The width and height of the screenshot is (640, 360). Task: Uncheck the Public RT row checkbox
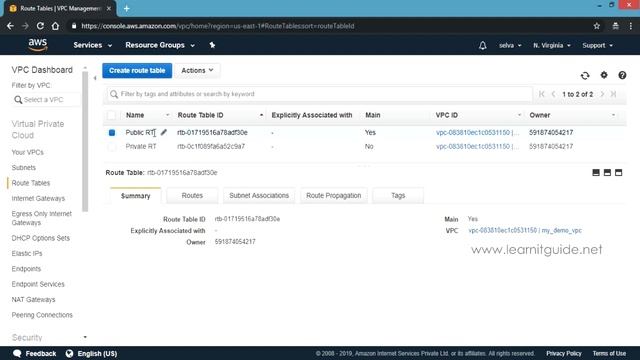coord(112,133)
